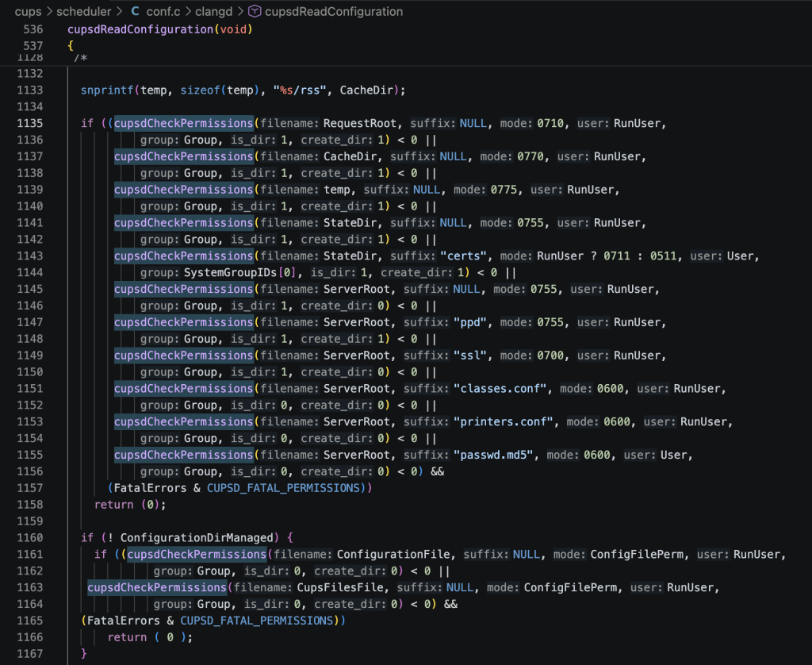Click SystemGroupIDs on line 1144

(231, 273)
